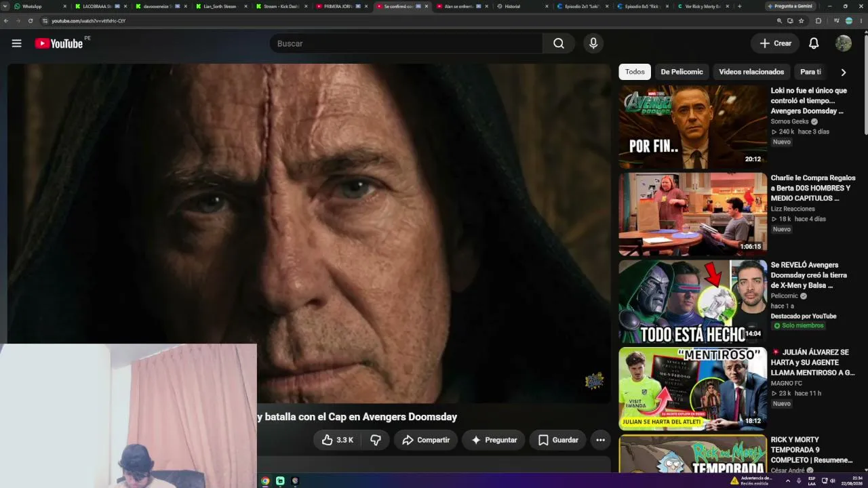Close the WhatsApp browser tab
The image size is (868, 488).
click(64, 6)
